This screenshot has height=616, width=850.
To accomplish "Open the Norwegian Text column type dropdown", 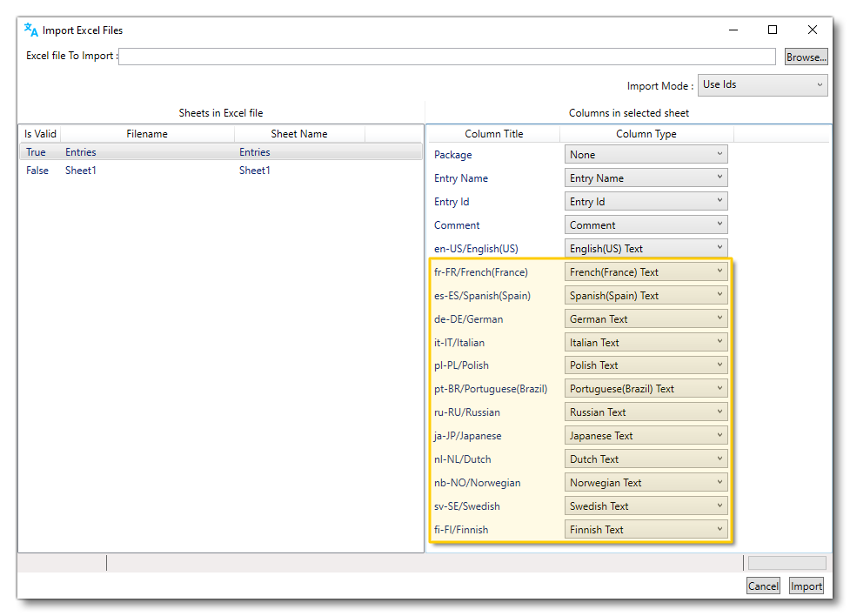I will 646,482.
